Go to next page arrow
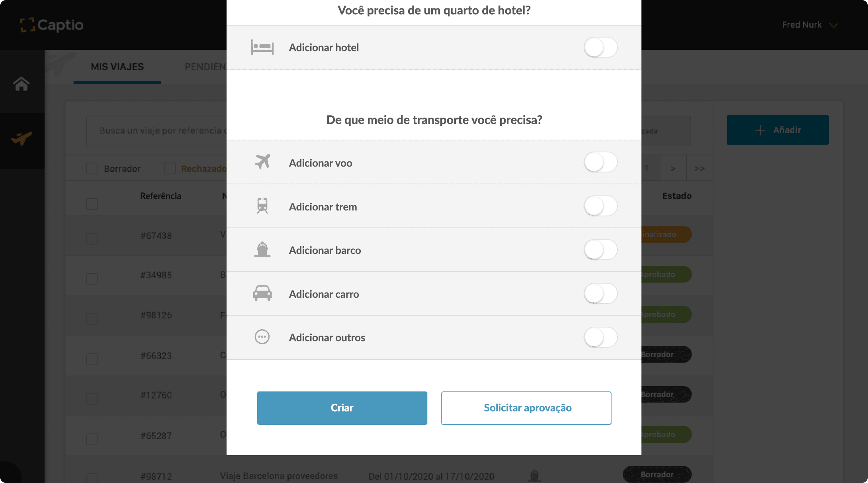Viewport: 868px width, 483px height. point(673,168)
